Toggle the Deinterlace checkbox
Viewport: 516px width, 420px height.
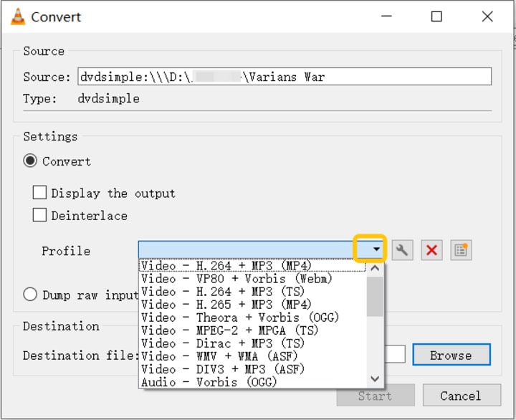(39, 215)
